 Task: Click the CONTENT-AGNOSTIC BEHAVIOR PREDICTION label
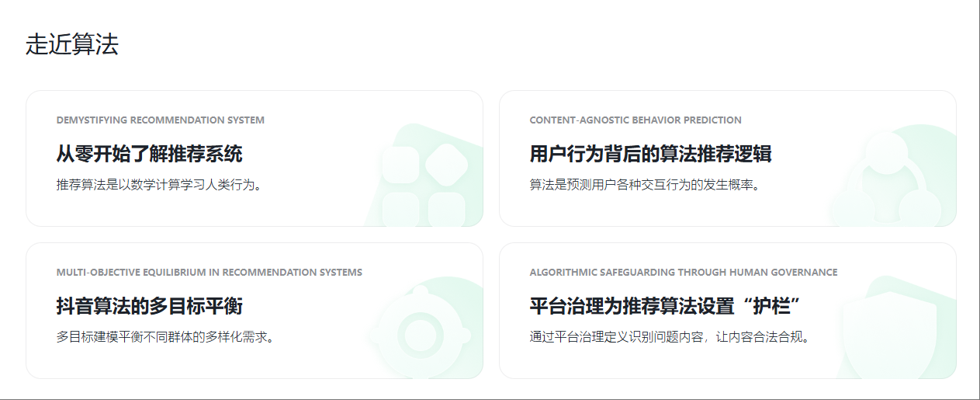click(635, 120)
